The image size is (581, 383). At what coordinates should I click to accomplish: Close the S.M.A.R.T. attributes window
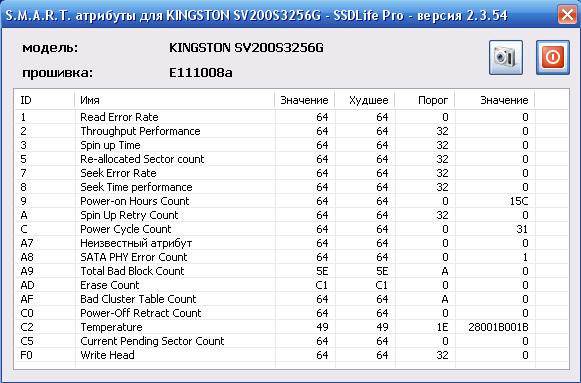coord(567,15)
